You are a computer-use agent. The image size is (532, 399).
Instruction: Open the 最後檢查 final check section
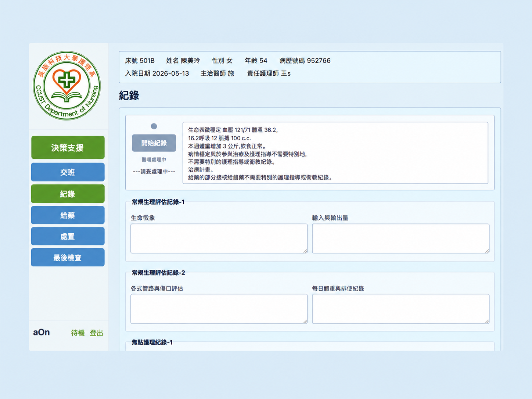tap(68, 258)
